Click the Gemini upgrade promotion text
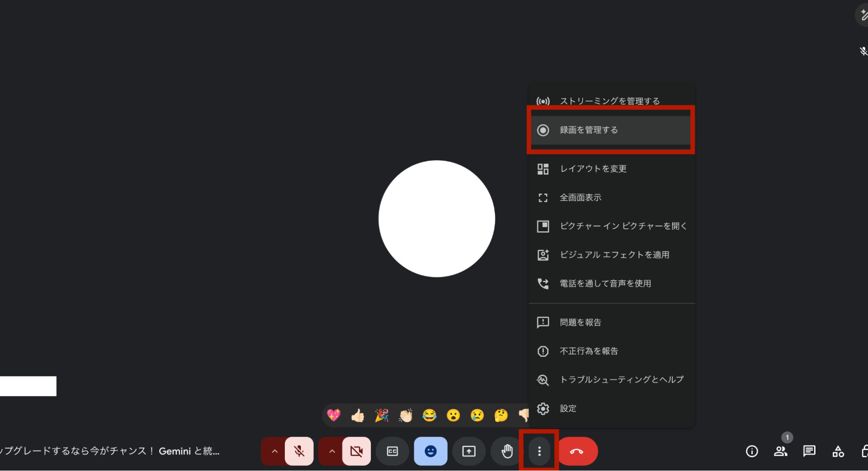 tap(110, 451)
